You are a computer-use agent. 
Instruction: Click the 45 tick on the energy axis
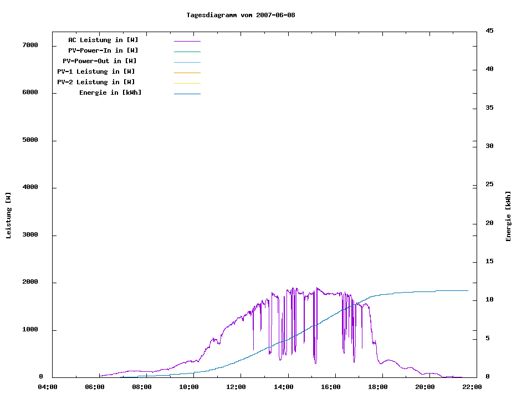pos(489,30)
